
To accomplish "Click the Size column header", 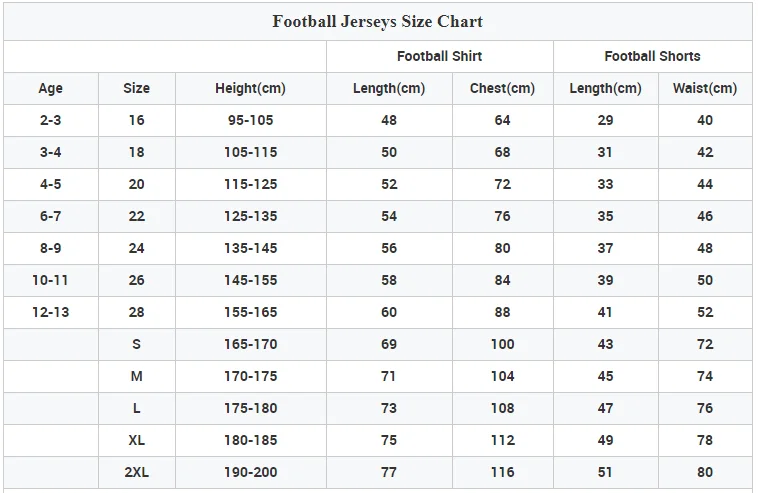I will pyautogui.click(x=136, y=88).
